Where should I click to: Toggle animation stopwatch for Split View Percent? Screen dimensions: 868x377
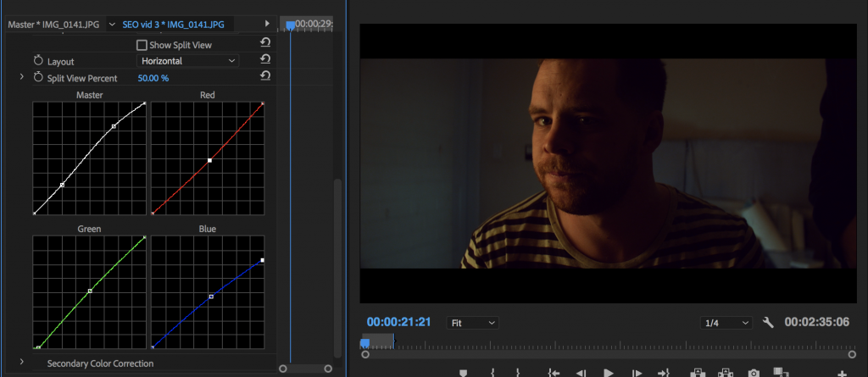(38, 77)
